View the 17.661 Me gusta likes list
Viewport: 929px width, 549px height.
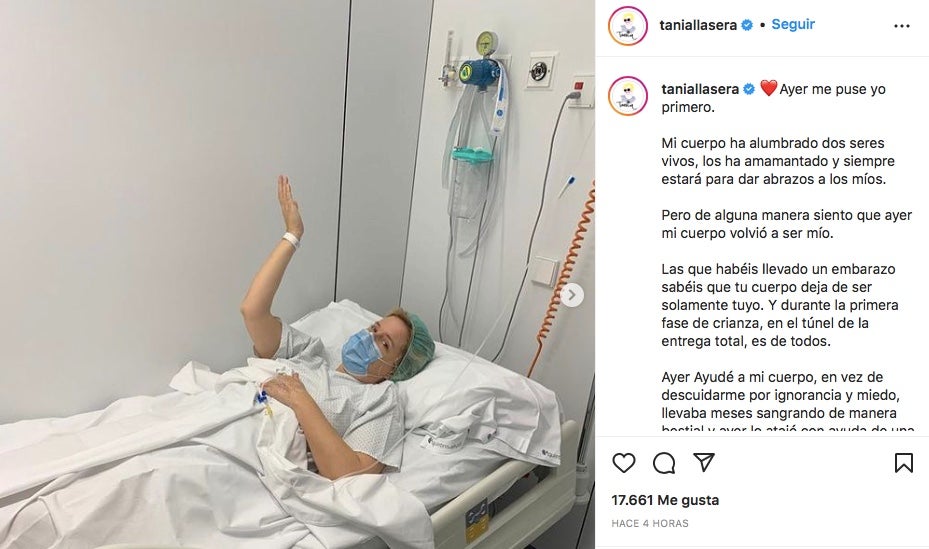pos(665,500)
